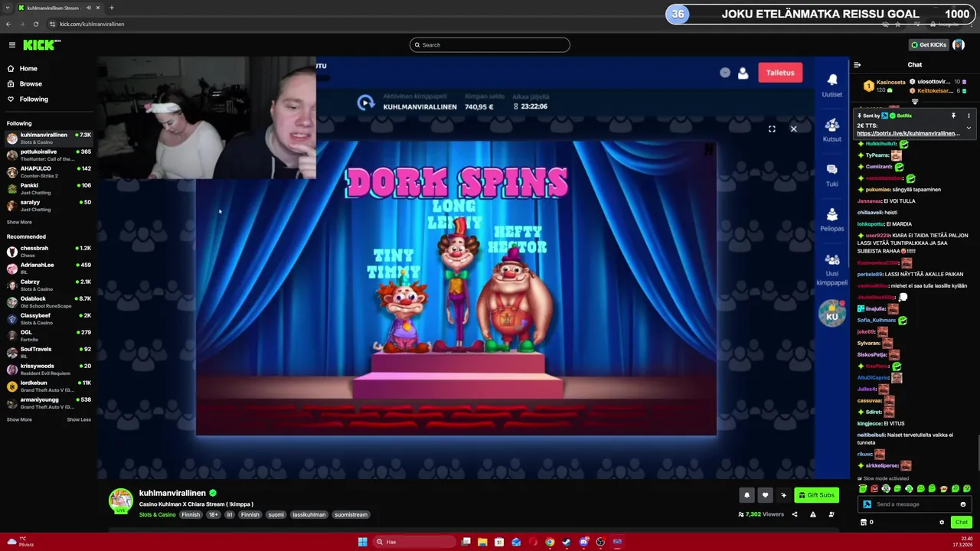Screen dimensions: 980x551
Task: Select Browse in the left navigation
Action: (x=31, y=83)
